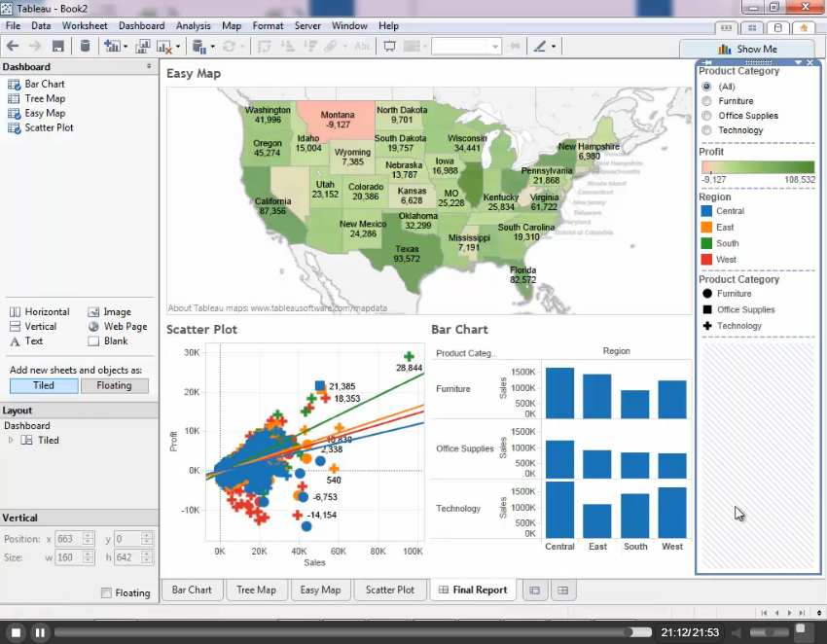Click the Back arrow in toolbar
The image size is (827, 644).
[x=13, y=46]
